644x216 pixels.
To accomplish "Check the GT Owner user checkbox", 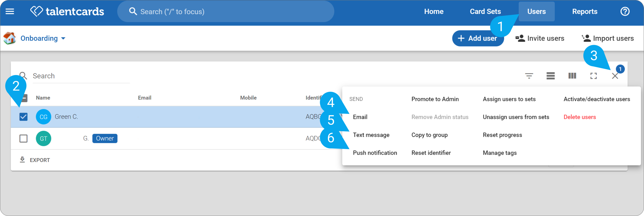I will point(23,138).
